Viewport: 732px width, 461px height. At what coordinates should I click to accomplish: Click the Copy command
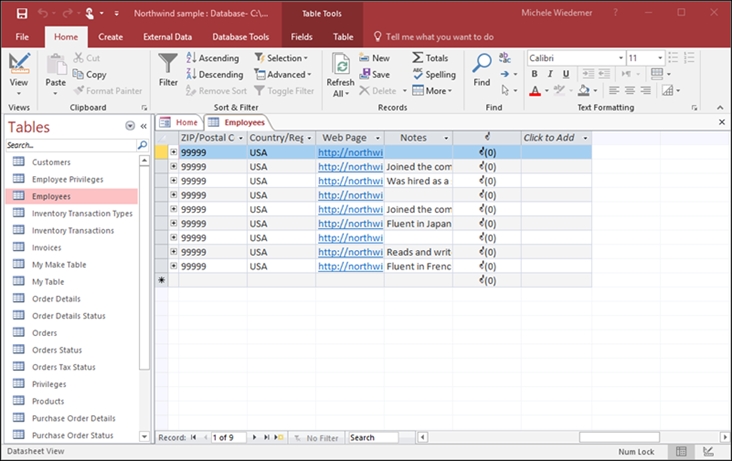pos(90,74)
